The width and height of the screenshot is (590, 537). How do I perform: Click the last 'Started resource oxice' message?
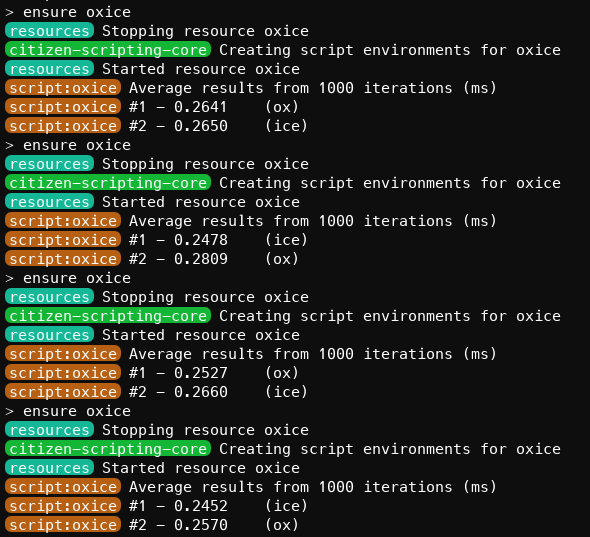pos(201,468)
